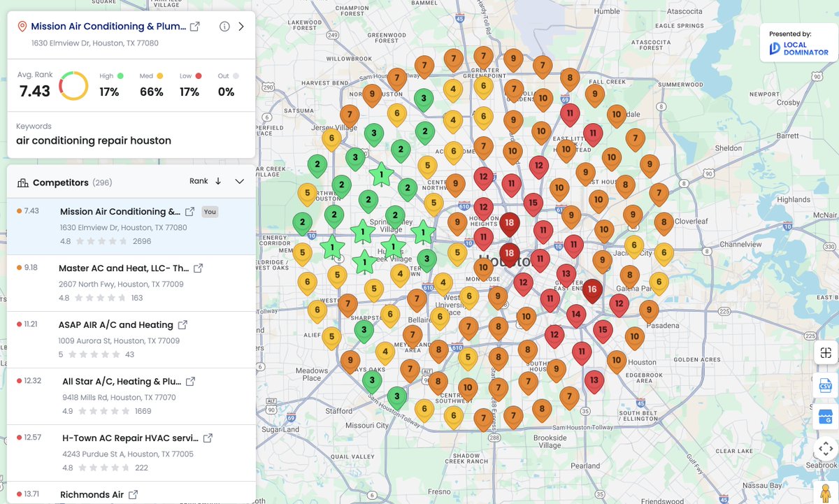Click the Competitors (296) heading
This screenshot has height=504, width=839.
[x=72, y=182]
